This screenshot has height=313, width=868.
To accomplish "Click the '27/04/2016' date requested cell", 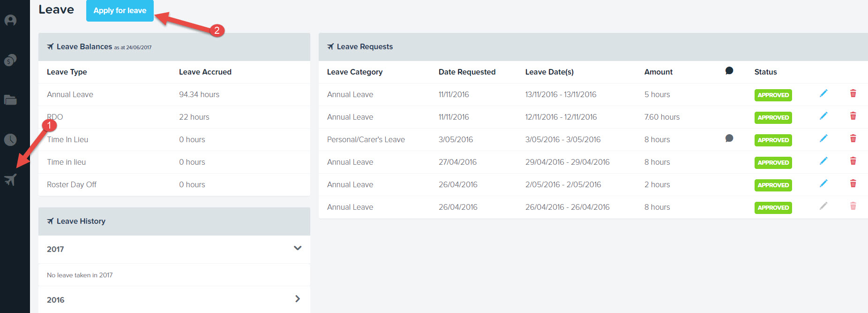I will (457, 162).
